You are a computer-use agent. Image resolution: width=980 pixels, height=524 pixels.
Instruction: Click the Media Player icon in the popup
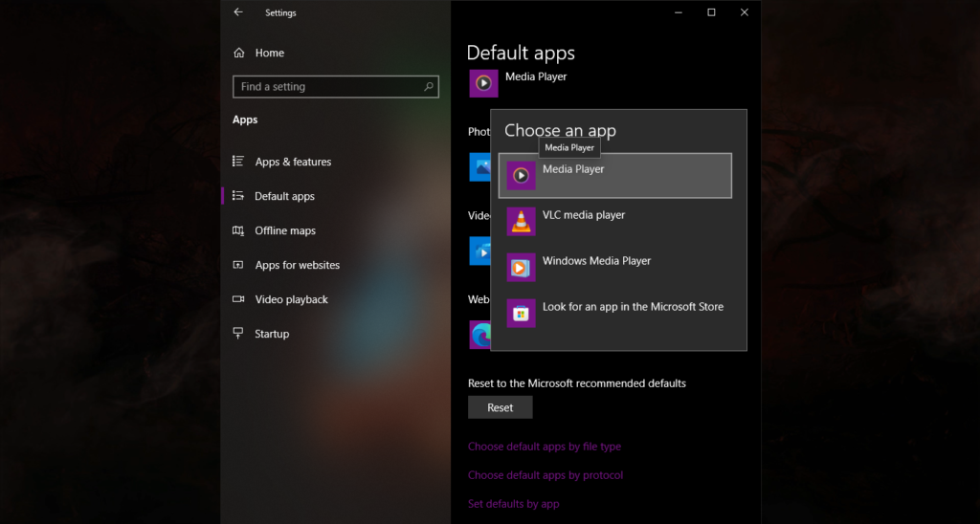(521, 176)
